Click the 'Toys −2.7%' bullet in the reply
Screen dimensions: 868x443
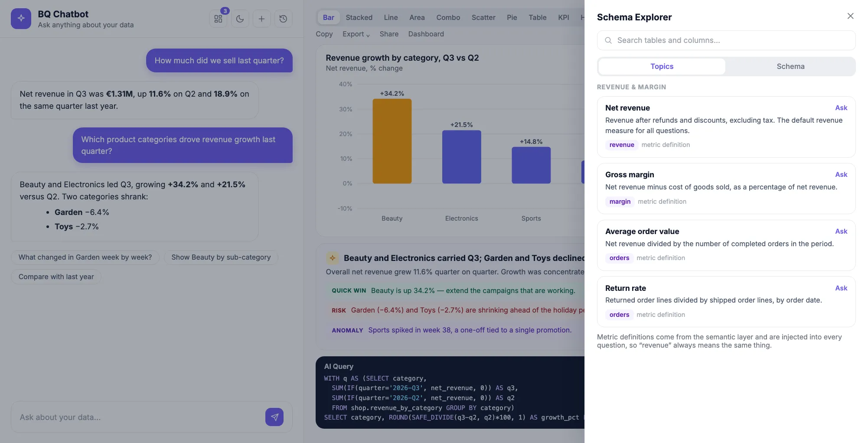tap(77, 226)
